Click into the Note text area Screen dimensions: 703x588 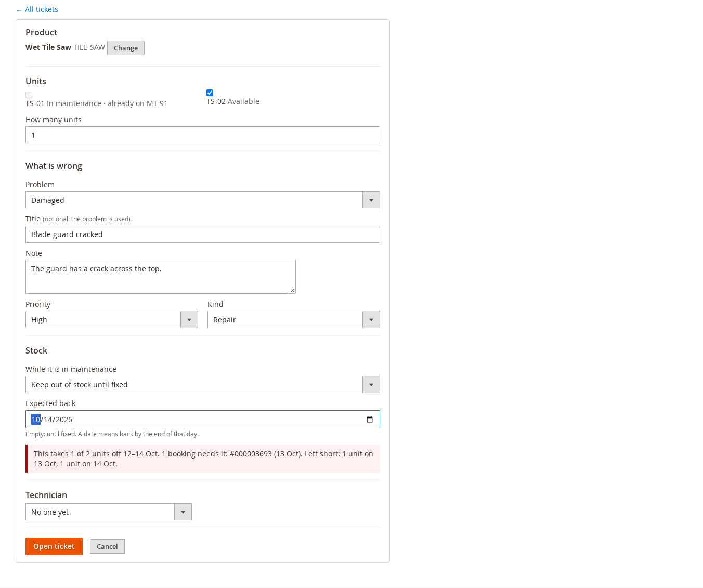tap(161, 277)
